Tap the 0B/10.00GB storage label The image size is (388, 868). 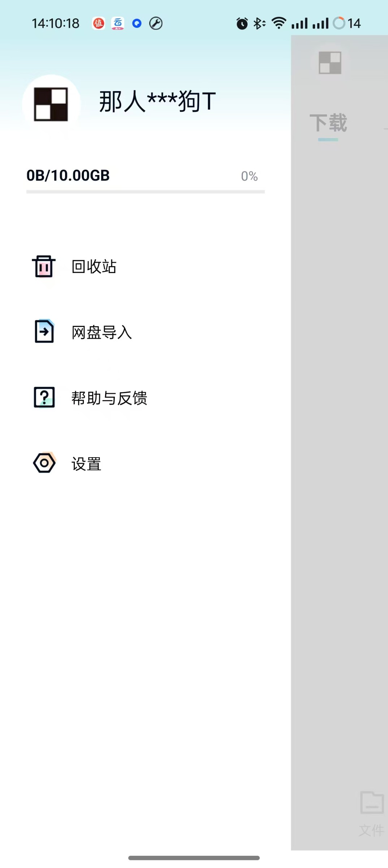tap(68, 175)
